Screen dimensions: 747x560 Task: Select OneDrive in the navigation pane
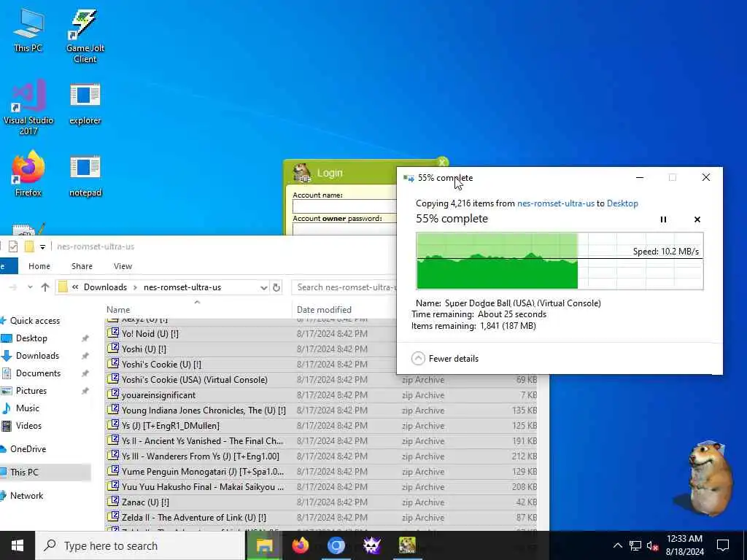pyautogui.click(x=28, y=449)
